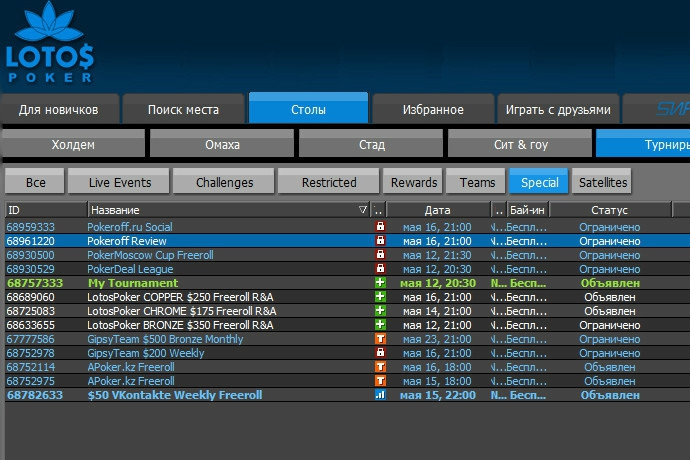Click blue chart icon for $50 VKontakte Weekly Freeroll

(x=380, y=395)
